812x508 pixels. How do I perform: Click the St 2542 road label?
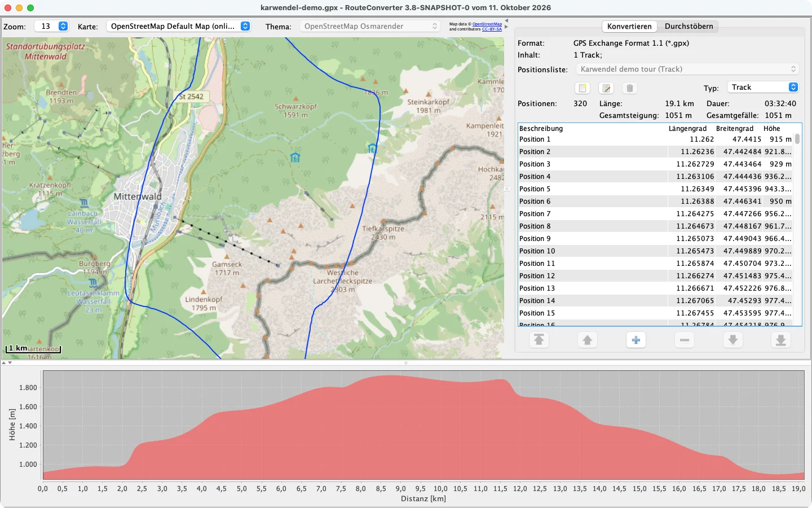pyautogui.click(x=191, y=97)
